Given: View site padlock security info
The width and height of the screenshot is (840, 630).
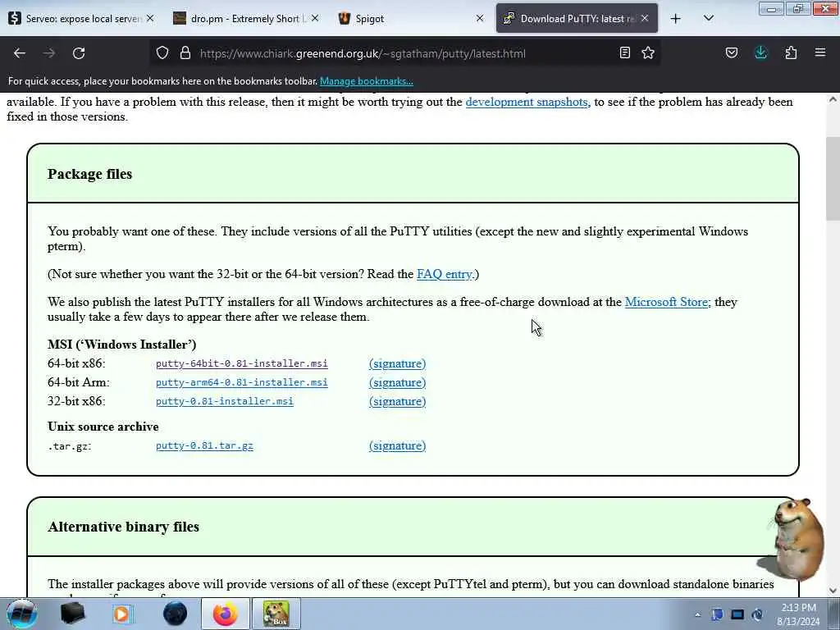Looking at the screenshot, I should click(185, 53).
